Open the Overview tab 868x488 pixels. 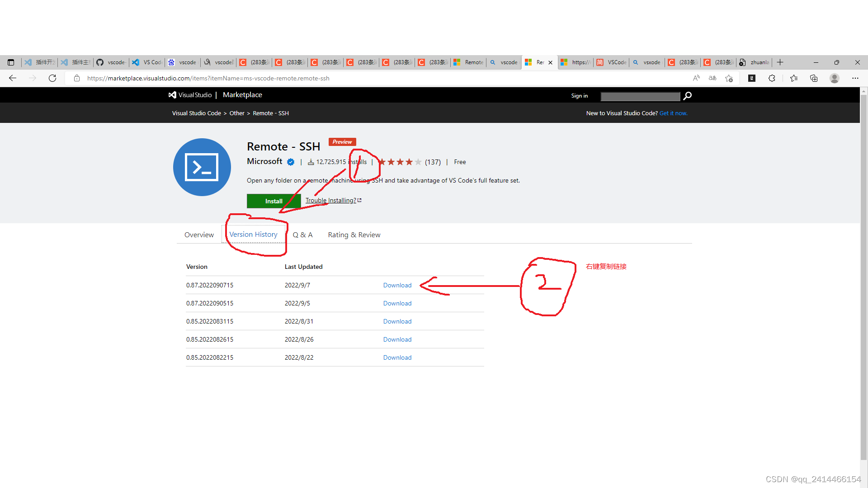coord(199,235)
